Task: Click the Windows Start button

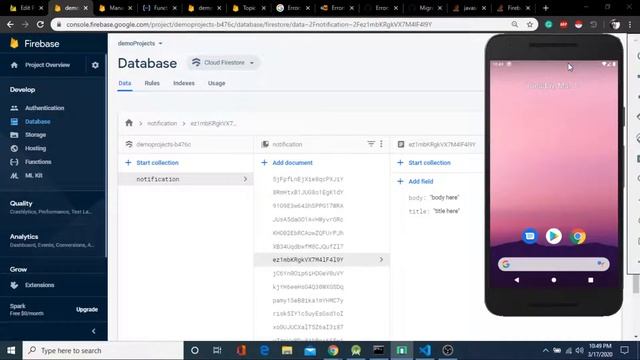Action: pos(11,350)
